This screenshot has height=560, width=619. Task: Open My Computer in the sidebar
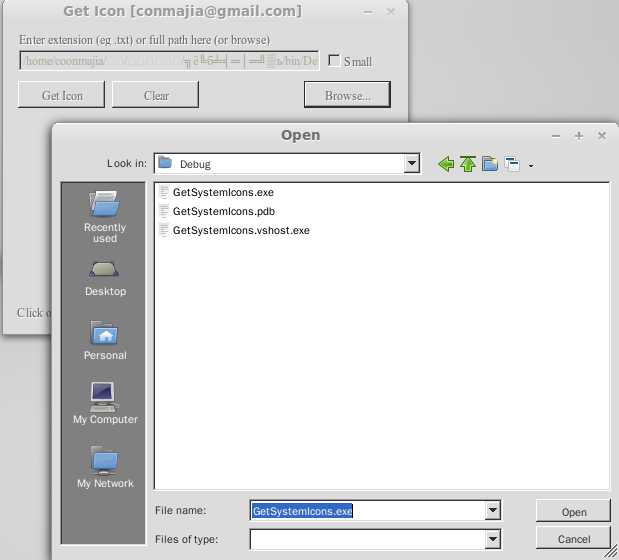[x=105, y=403]
